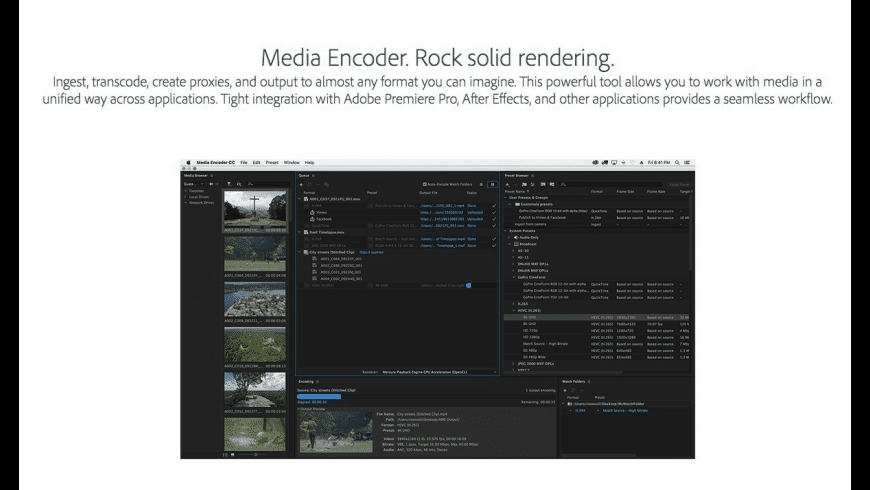Image resolution: width=870 pixels, height=490 pixels.
Task: Click Add Watch Folder plus icon
Action: (565, 391)
